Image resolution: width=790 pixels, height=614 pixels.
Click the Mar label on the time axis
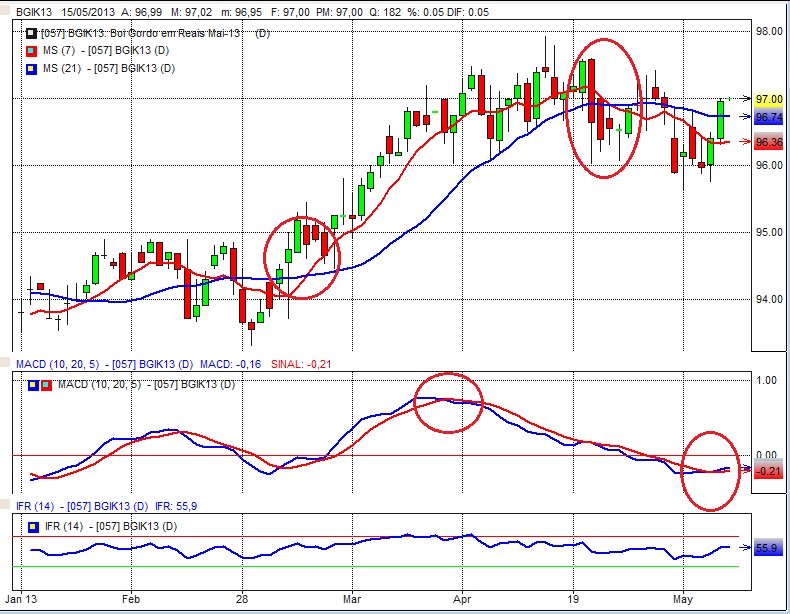[x=351, y=603]
